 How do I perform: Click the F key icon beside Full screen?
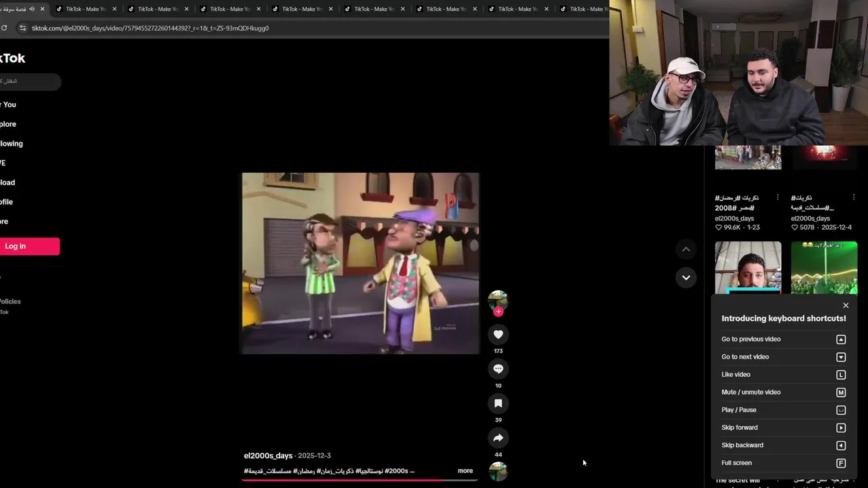coord(841,463)
